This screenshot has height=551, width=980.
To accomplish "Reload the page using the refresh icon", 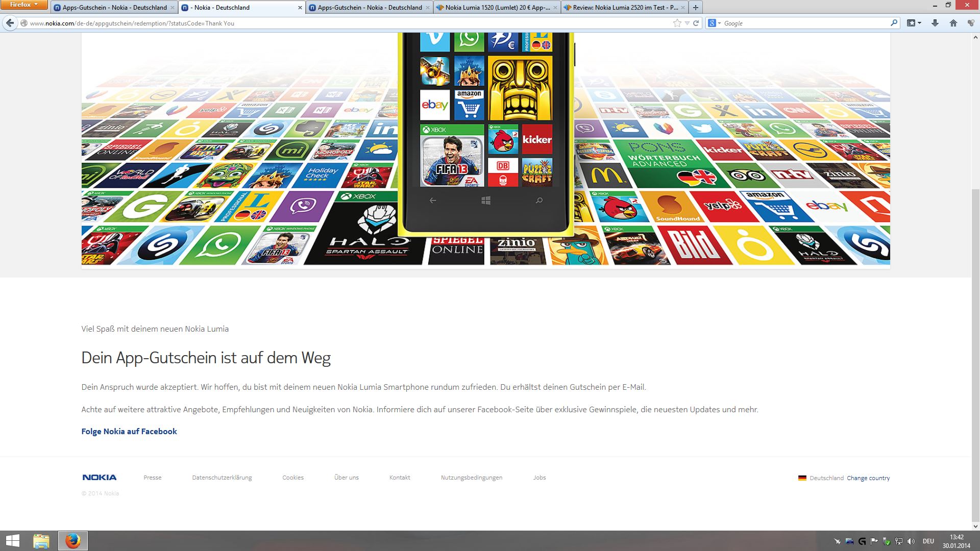I will click(696, 23).
